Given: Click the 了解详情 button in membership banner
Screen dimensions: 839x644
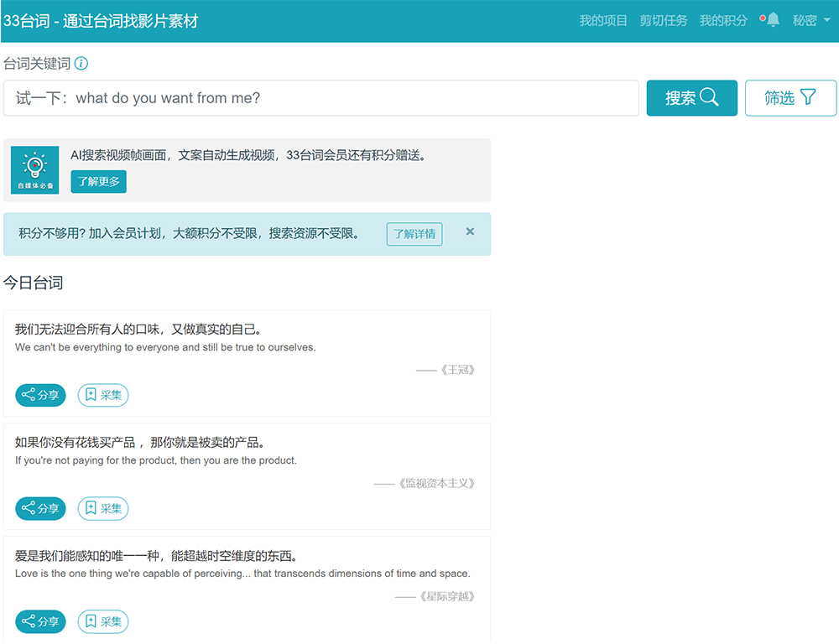Looking at the screenshot, I should point(414,234).
